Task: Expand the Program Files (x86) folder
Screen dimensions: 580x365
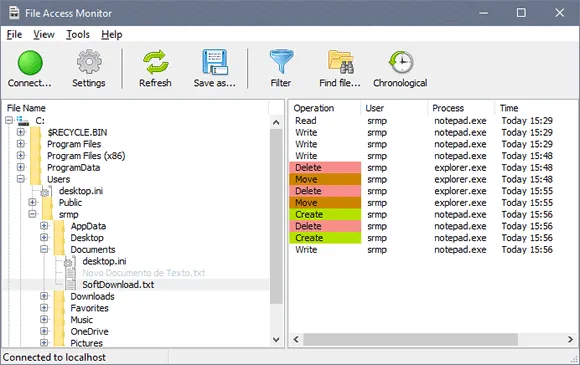Action: [x=21, y=155]
